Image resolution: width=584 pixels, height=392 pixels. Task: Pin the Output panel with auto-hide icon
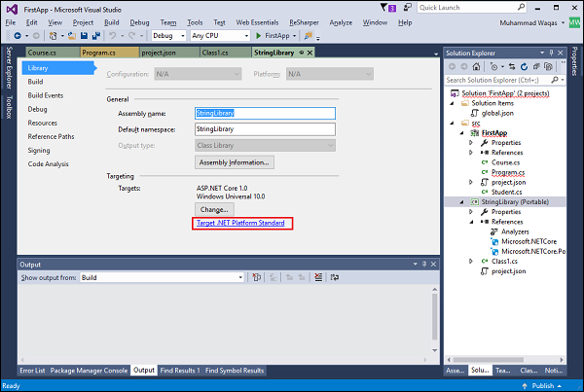424,264
